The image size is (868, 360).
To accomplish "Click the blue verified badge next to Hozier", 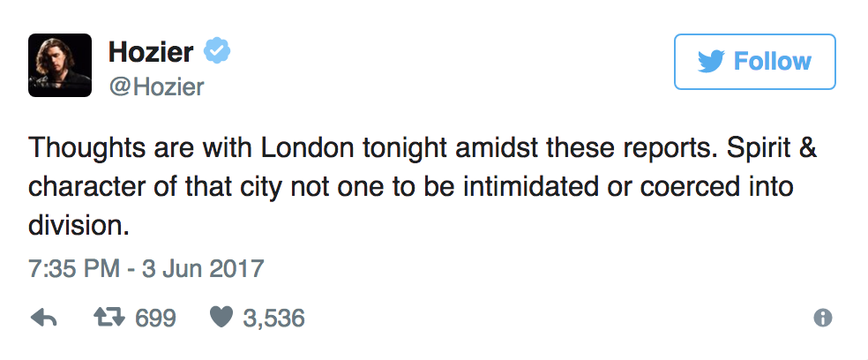I will (x=216, y=52).
